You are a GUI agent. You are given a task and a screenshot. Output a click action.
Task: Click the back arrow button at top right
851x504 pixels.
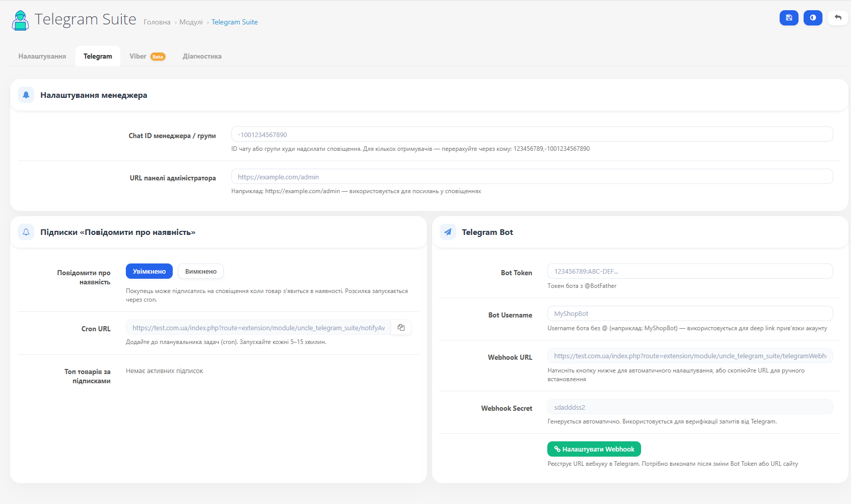838,18
